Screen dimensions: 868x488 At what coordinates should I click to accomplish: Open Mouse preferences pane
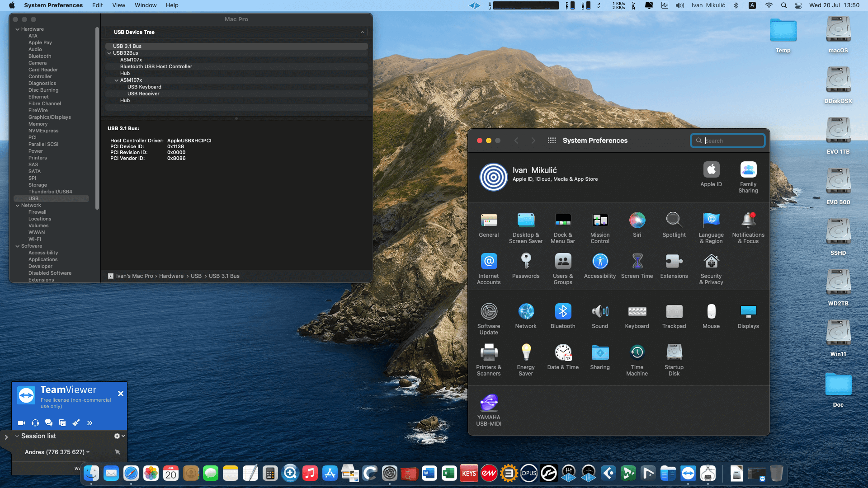pos(711,316)
